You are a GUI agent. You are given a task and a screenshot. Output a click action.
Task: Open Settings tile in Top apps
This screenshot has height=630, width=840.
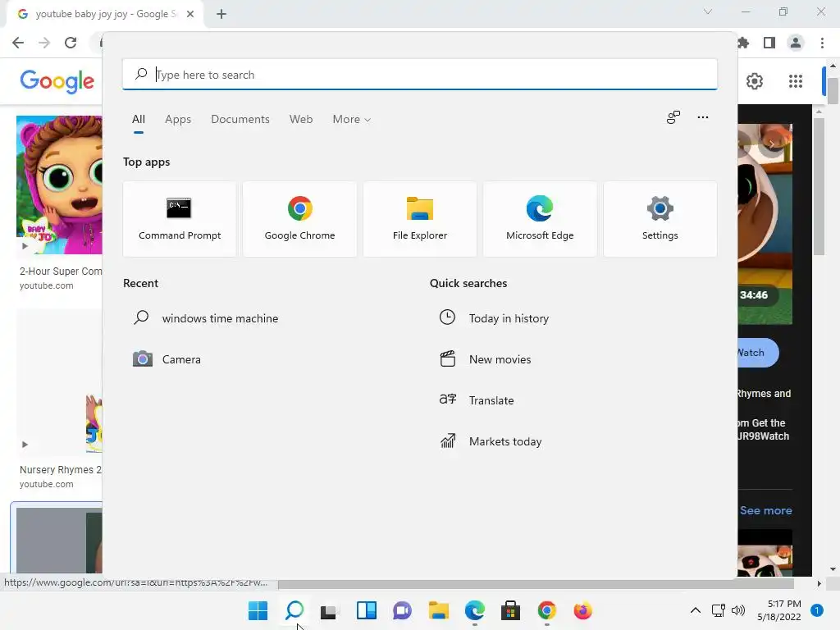(x=660, y=218)
